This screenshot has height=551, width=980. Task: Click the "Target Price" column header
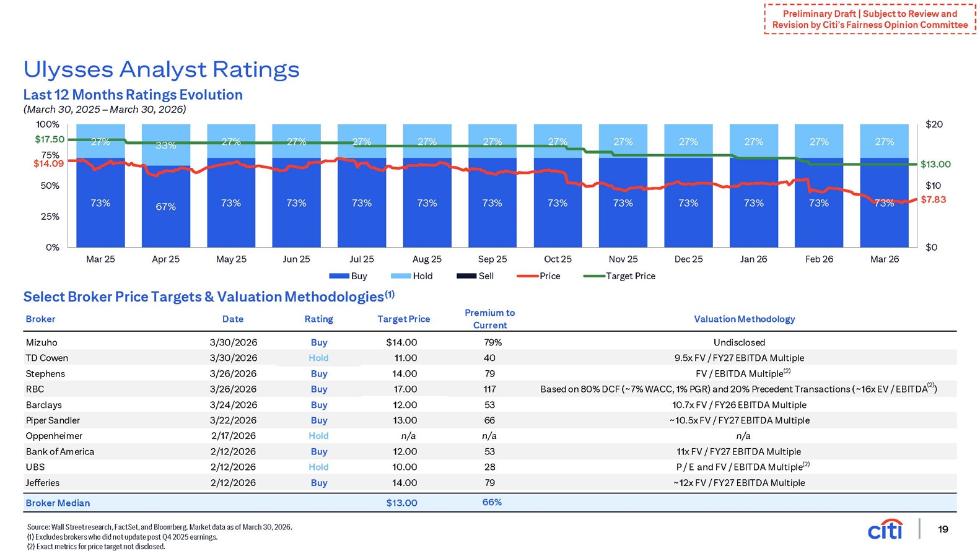[x=403, y=319]
